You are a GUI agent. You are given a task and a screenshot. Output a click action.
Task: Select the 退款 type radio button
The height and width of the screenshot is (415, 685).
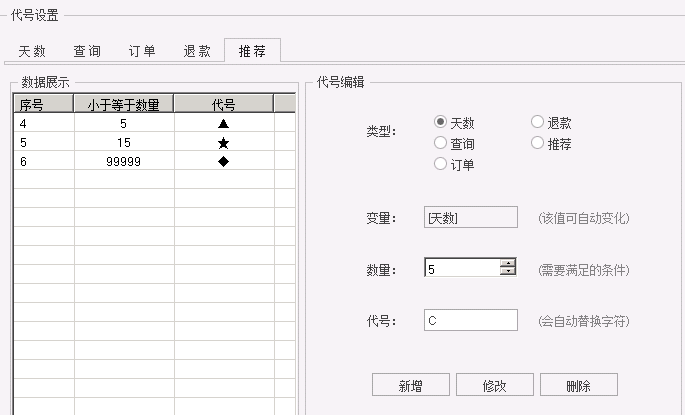coord(537,122)
